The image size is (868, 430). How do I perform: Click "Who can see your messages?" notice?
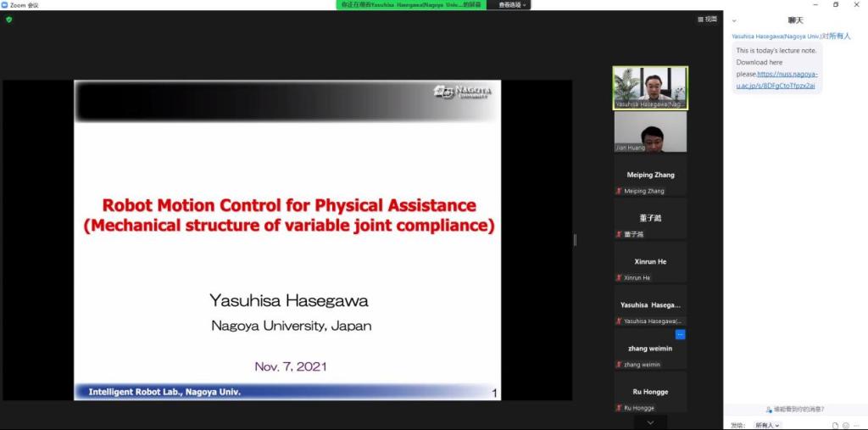pos(795,409)
